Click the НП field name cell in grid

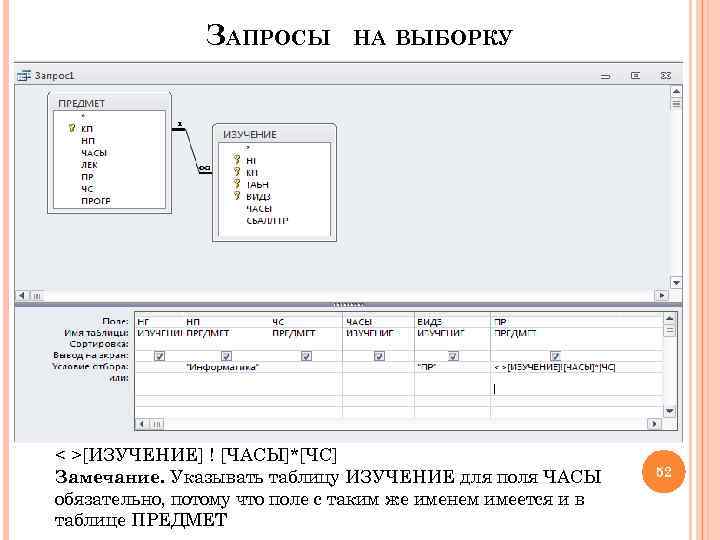227,322
